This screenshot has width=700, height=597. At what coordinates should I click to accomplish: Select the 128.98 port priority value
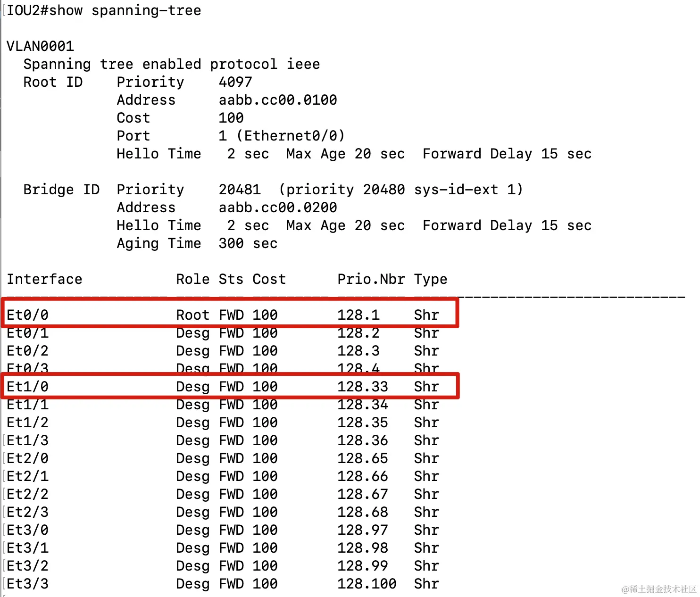[363, 548]
